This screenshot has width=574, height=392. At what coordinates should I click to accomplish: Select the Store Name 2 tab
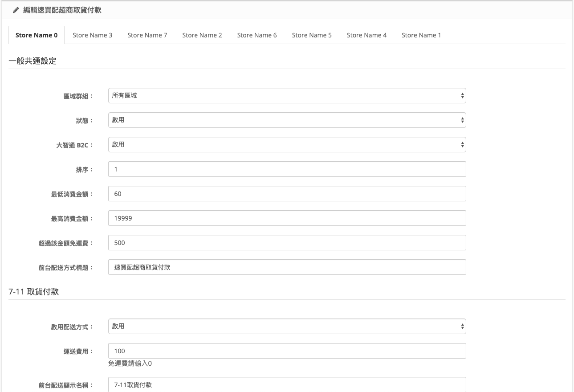[202, 35]
